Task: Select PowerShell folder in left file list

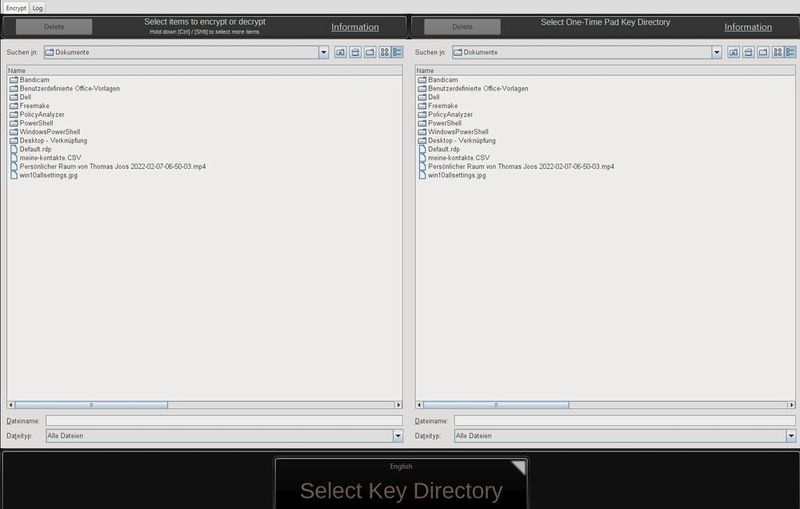Action: pos(31,123)
